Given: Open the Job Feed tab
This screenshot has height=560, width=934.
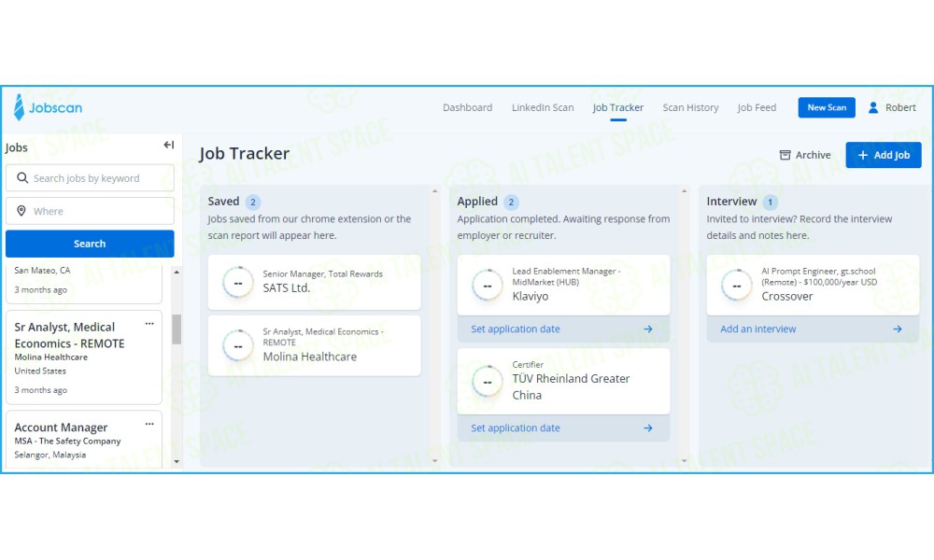Looking at the screenshot, I should [x=757, y=107].
